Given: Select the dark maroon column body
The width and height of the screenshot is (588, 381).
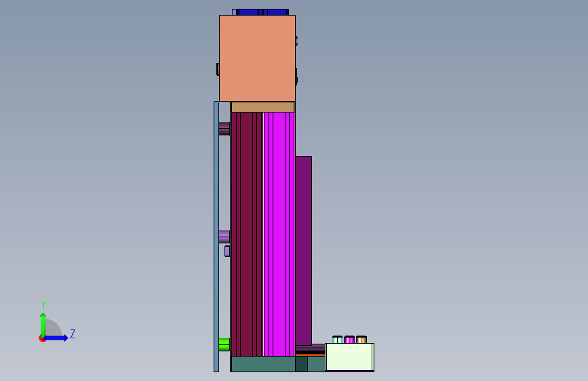Looking at the screenshot, I should pos(246,234).
